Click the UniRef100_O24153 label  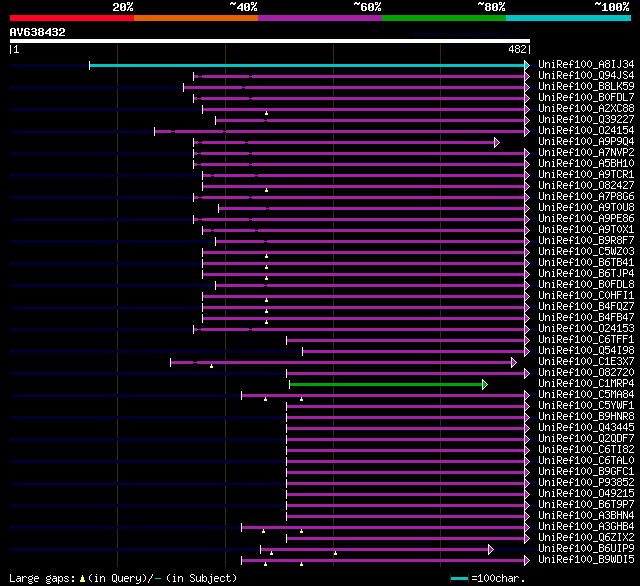(x=586, y=329)
